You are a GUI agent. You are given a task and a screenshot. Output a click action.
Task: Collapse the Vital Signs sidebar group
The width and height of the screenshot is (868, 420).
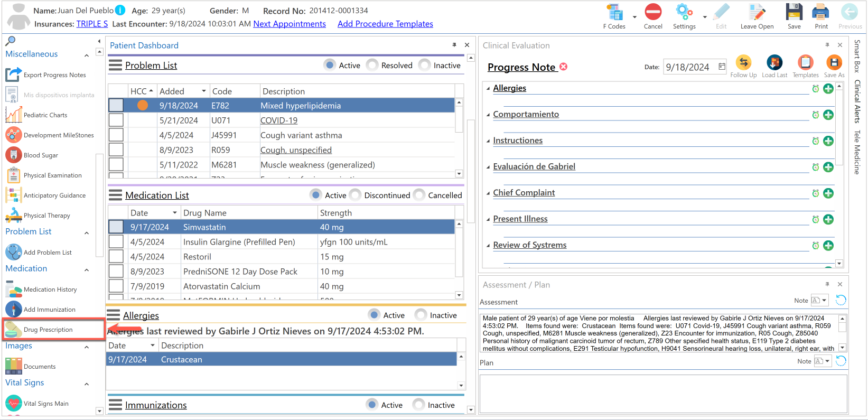tap(87, 384)
